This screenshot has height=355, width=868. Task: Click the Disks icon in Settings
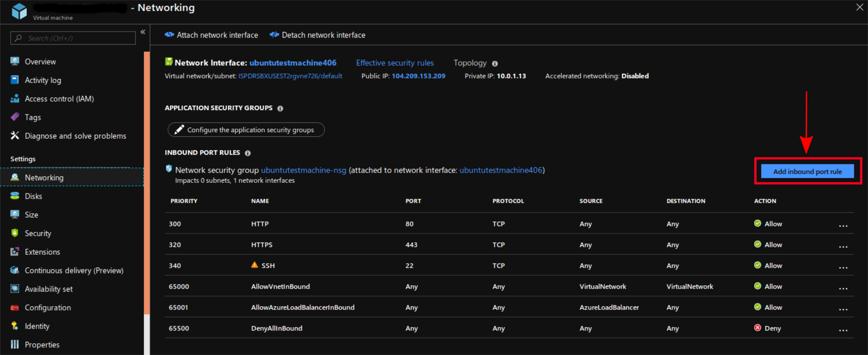(x=15, y=196)
